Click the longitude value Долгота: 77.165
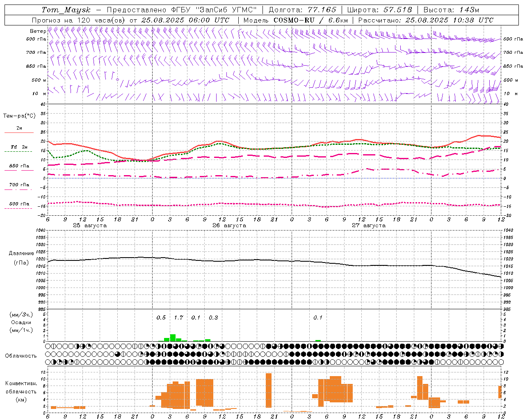 pyautogui.click(x=302, y=10)
